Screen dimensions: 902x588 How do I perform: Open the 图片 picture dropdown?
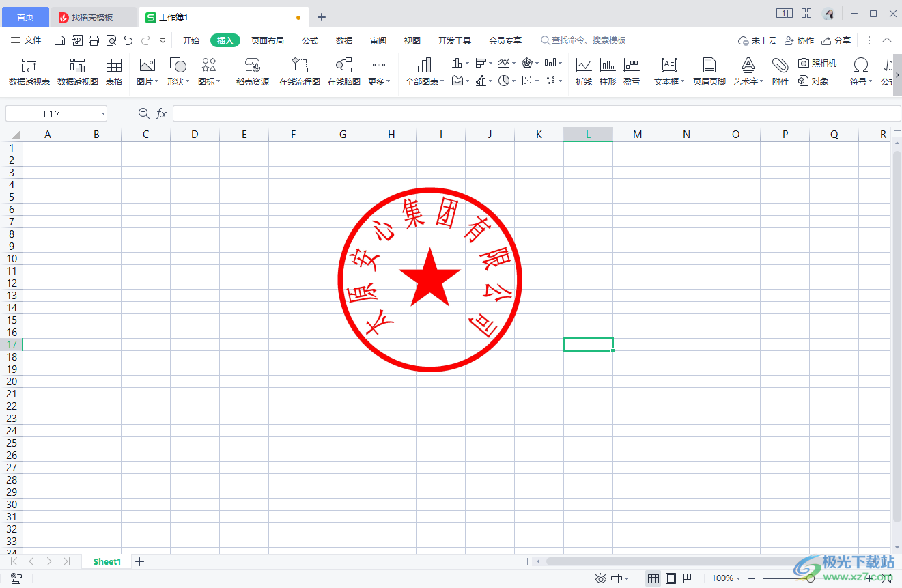(x=147, y=81)
